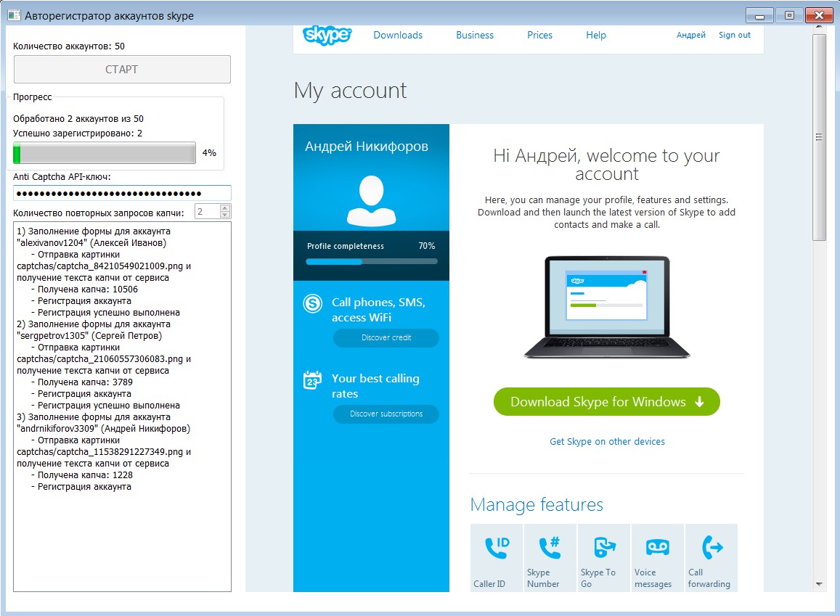
Task: Click the Your best calling rates heading
Action: [x=375, y=386]
